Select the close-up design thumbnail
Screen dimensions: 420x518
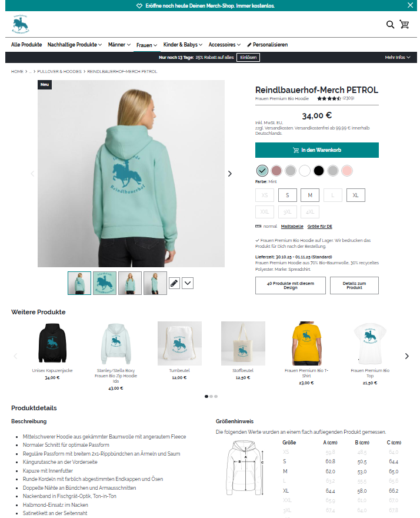105,283
